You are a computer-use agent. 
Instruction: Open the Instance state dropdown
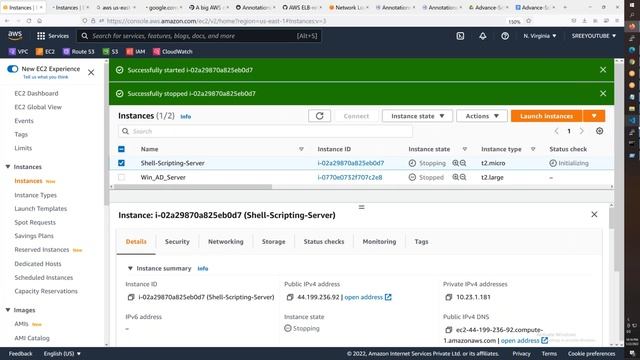[x=417, y=116]
